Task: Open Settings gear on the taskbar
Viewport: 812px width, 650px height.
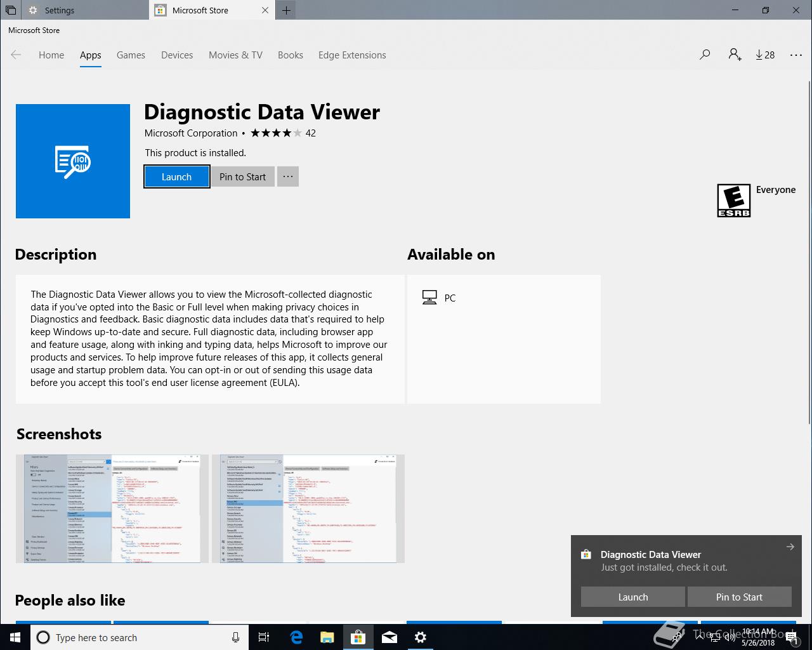Action: coord(421,637)
